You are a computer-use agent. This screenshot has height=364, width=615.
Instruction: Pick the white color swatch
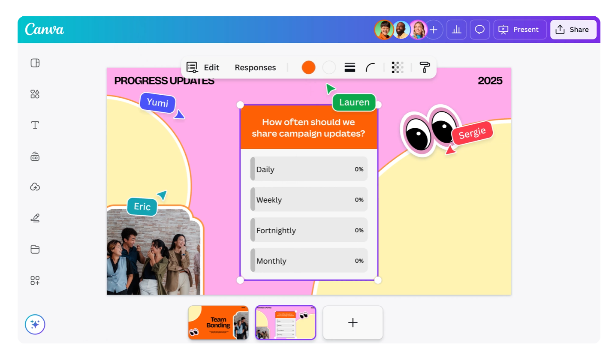(x=329, y=67)
